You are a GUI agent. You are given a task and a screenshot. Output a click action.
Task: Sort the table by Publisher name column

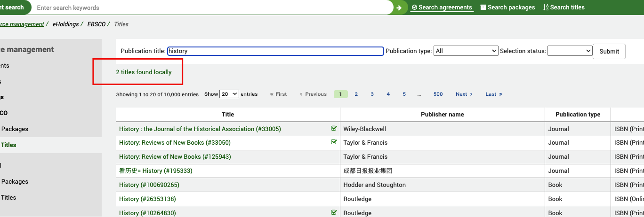click(442, 115)
